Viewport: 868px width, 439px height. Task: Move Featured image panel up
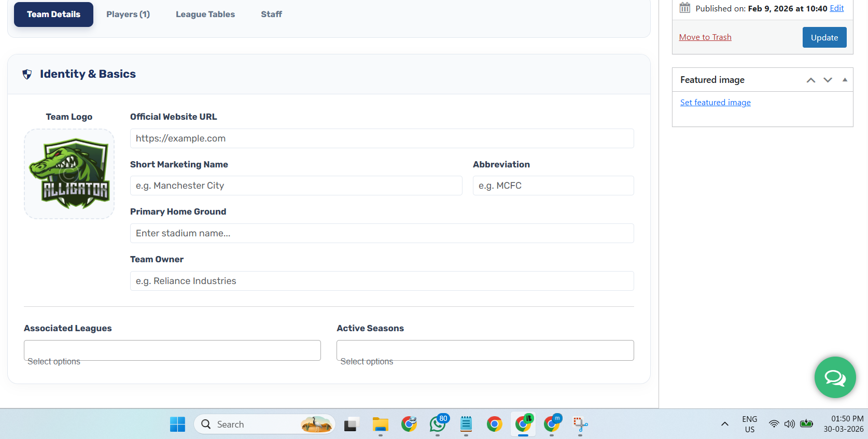tap(811, 80)
